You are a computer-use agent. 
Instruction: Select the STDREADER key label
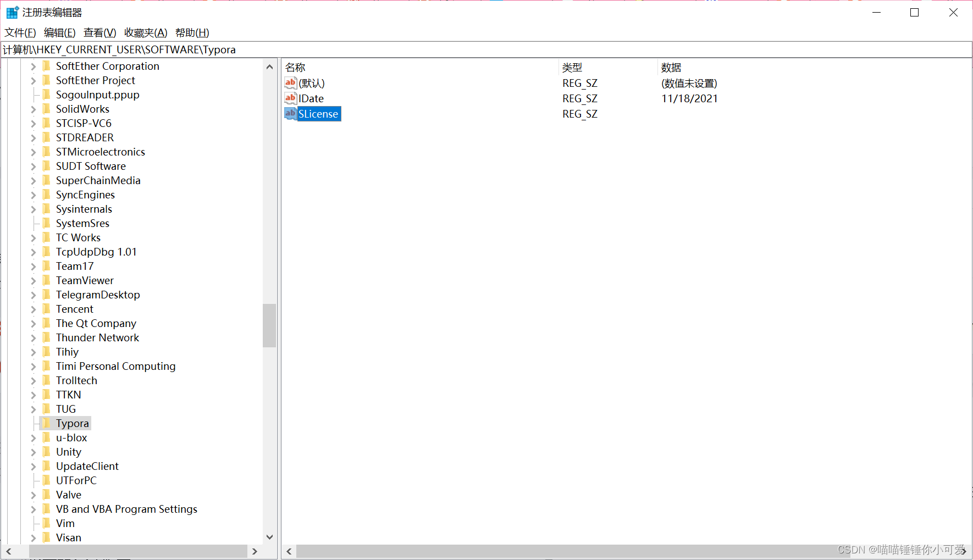(x=85, y=137)
